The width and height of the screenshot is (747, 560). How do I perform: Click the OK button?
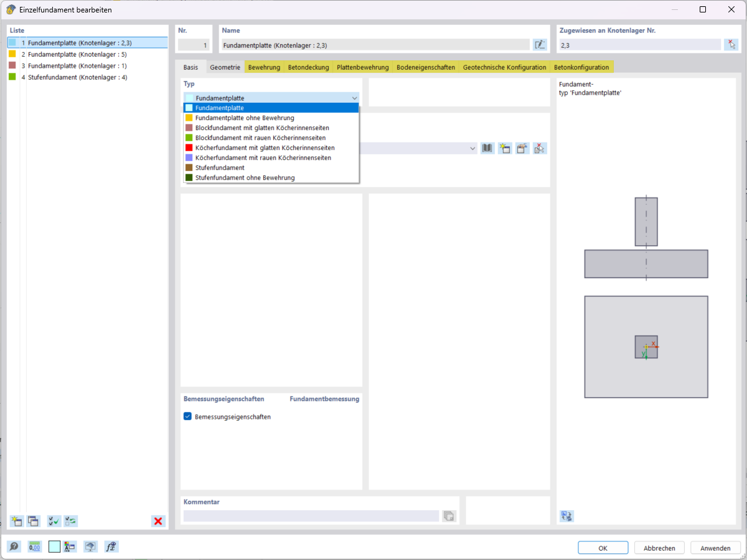click(603, 548)
